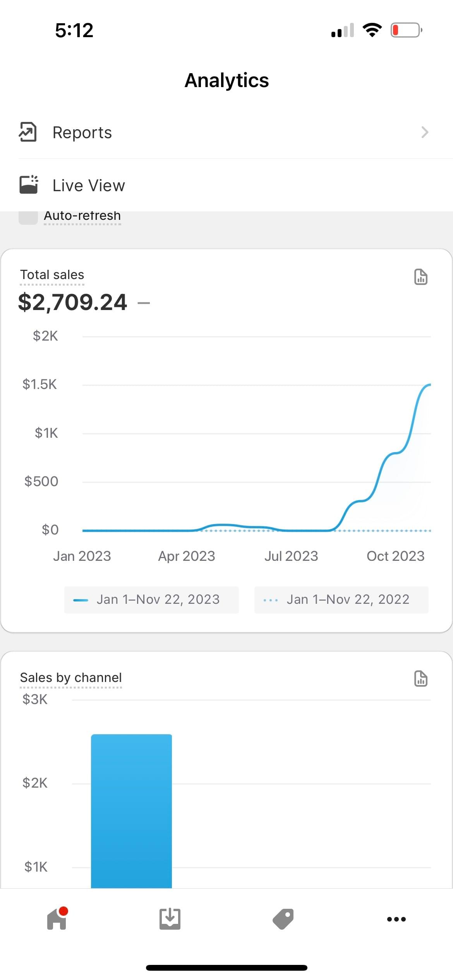This screenshot has width=453, height=980.
Task: Open the More options ellipsis menu
Action: pos(396,919)
